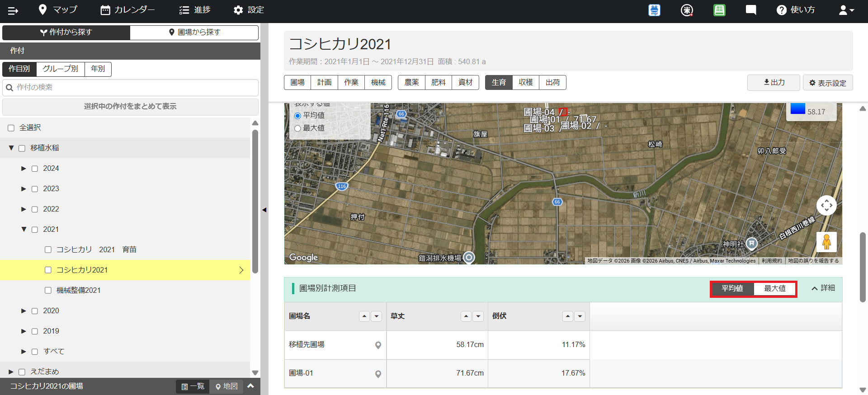Check the コシヒカリ 2021 育苗 checkbox
The image size is (868, 395).
pos(48,249)
